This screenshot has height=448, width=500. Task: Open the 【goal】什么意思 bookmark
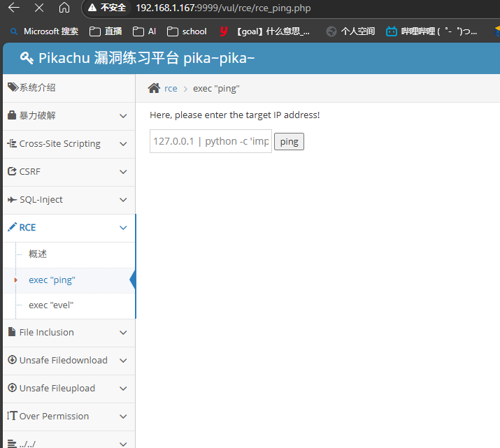tap(264, 31)
